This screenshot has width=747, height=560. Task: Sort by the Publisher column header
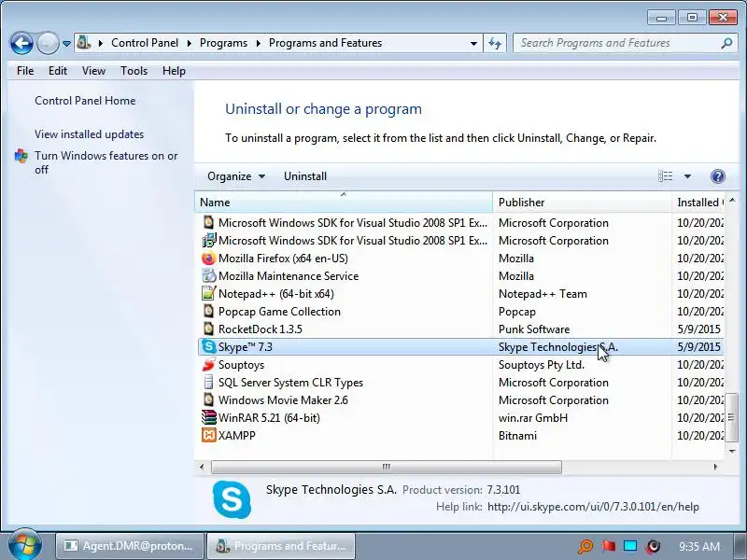click(x=582, y=202)
